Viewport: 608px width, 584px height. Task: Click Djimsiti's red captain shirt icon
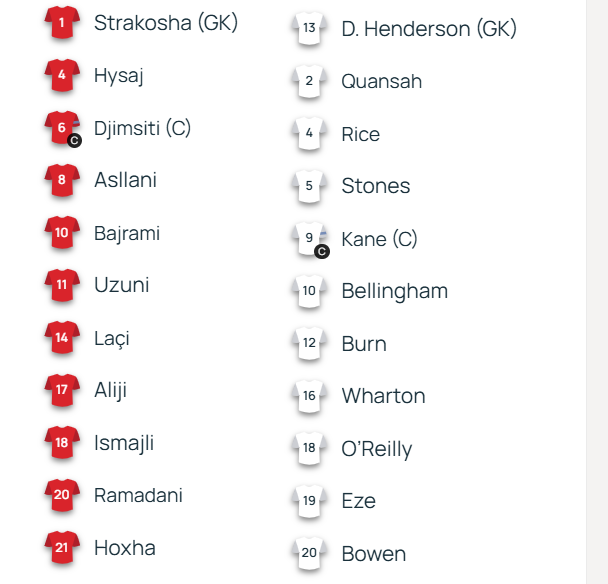click(62, 128)
